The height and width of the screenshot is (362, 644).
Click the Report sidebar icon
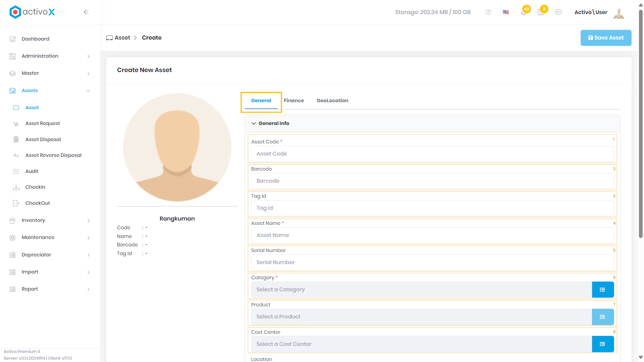pos(12,289)
